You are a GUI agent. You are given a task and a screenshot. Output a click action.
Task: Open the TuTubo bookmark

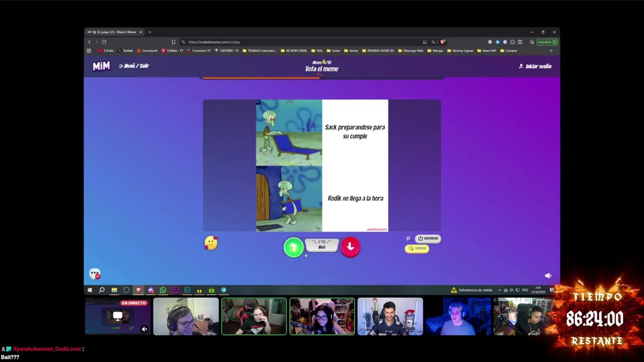point(106,51)
